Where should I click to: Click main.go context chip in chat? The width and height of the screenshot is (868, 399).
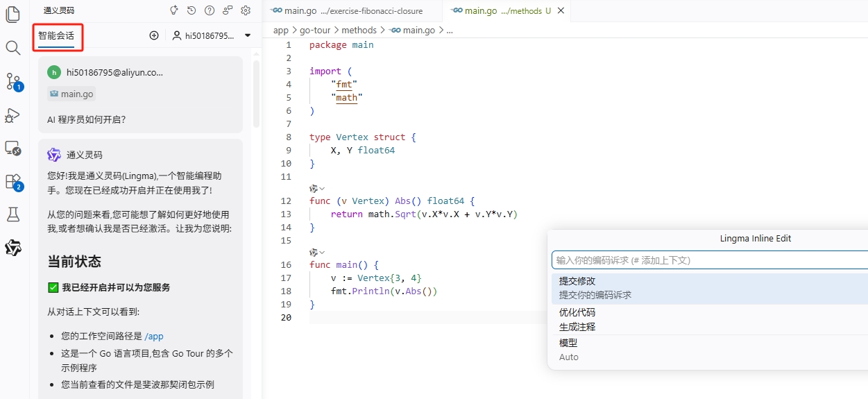[x=71, y=94]
